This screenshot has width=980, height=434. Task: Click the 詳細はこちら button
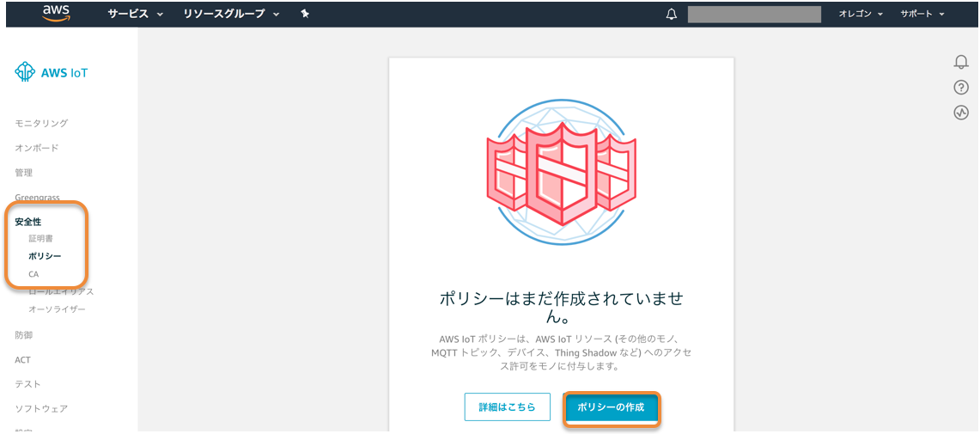pyautogui.click(x=508, y=407)
